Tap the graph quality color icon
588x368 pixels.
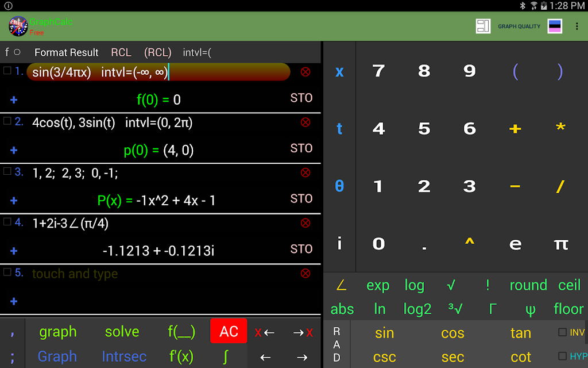coord(555,26)
